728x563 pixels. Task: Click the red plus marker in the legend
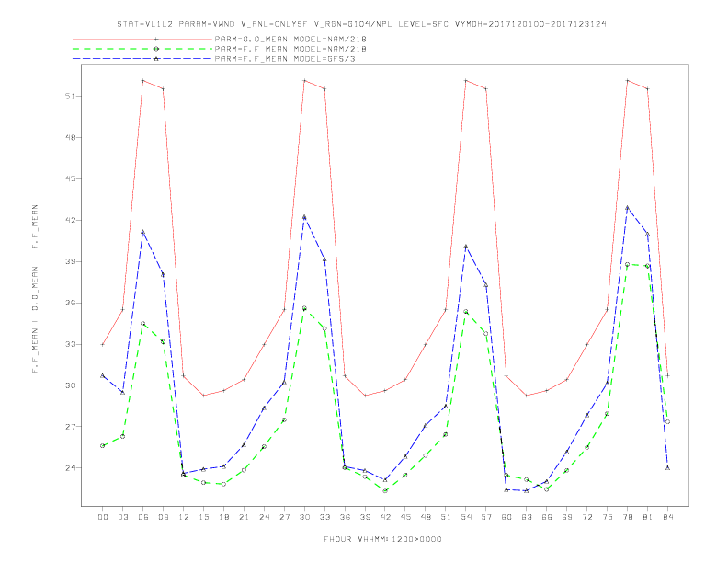156,40
